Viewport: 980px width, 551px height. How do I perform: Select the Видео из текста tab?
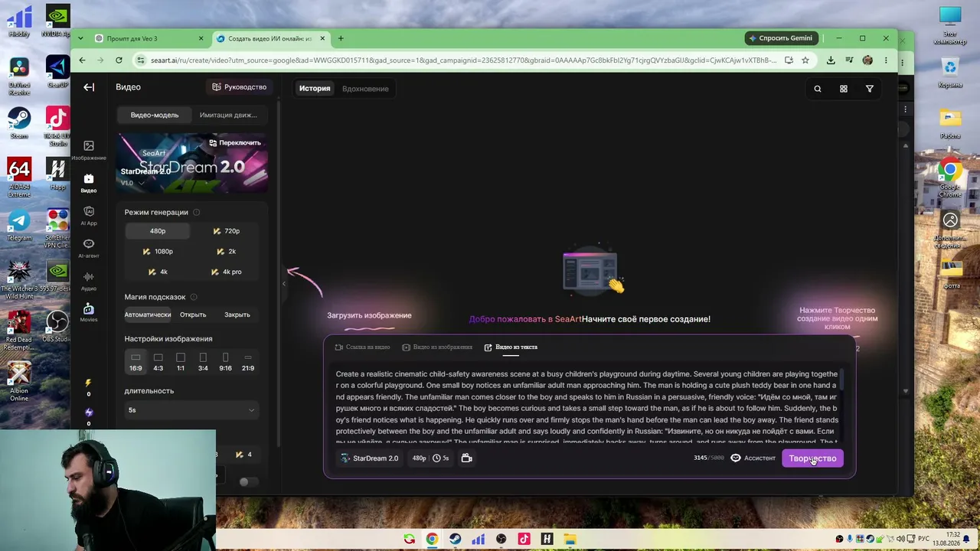point(511,347)
